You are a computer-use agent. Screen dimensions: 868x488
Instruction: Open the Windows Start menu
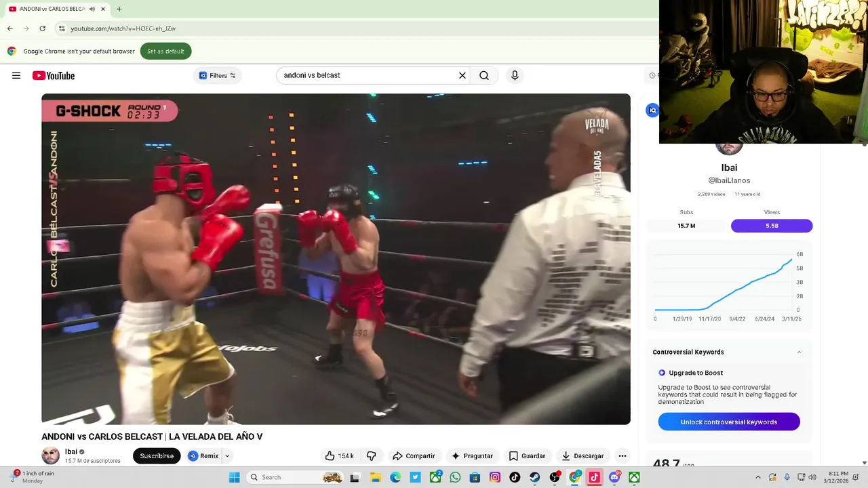(234, 477)
